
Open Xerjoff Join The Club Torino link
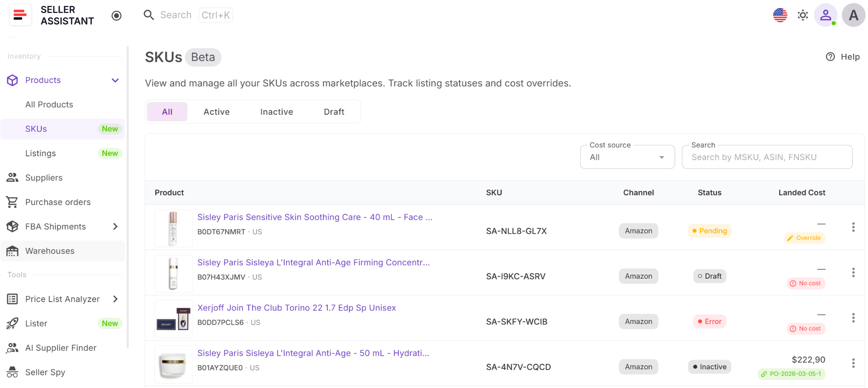(297, 308)
